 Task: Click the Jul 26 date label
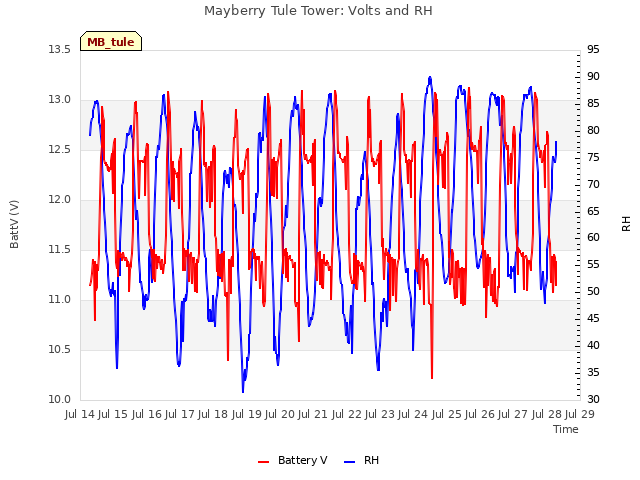tap(480, 414)
